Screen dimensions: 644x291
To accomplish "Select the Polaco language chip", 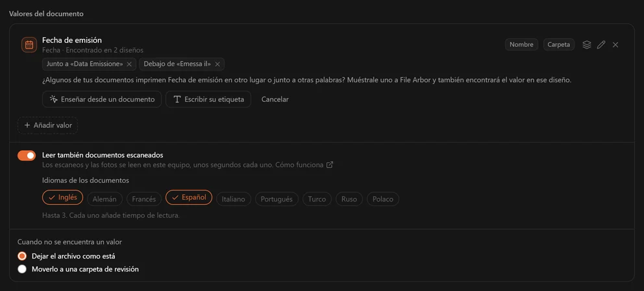I will [383, 199].
